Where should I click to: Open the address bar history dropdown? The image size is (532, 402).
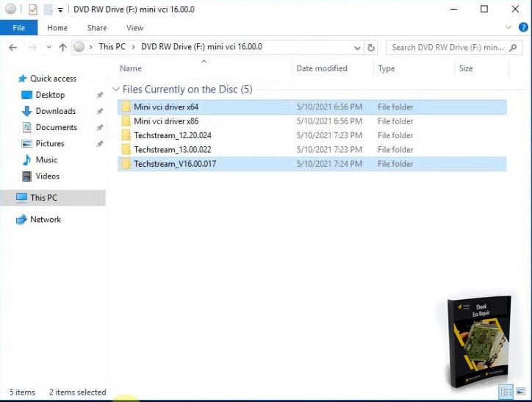357,48
